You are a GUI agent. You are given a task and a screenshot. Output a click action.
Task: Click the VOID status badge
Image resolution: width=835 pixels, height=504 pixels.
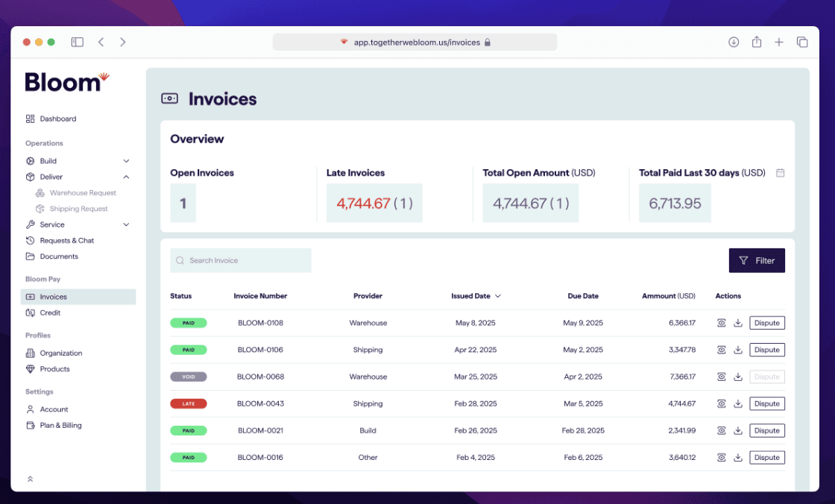[189, 377]
